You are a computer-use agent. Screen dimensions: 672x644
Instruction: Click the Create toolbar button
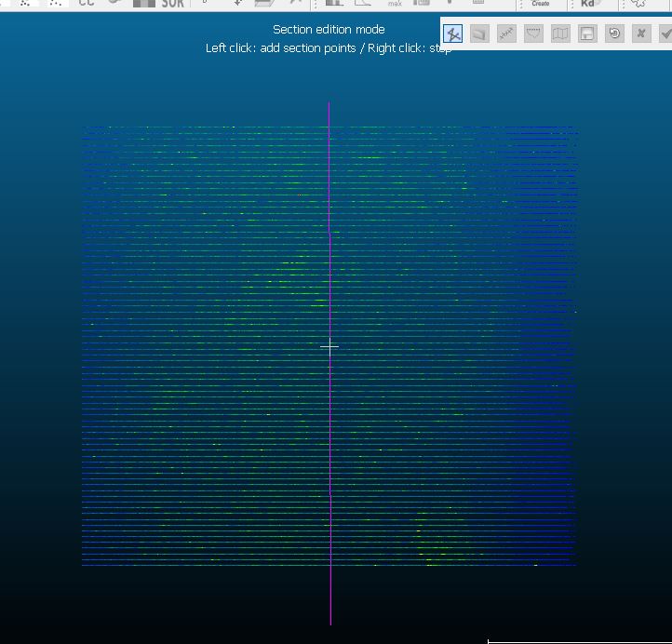tap(540, 4)
